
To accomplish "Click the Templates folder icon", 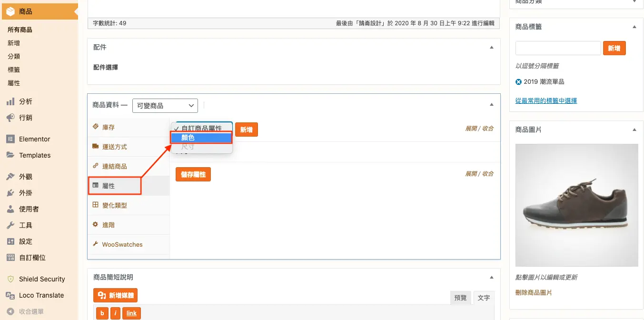I will (x=10, y=155).
